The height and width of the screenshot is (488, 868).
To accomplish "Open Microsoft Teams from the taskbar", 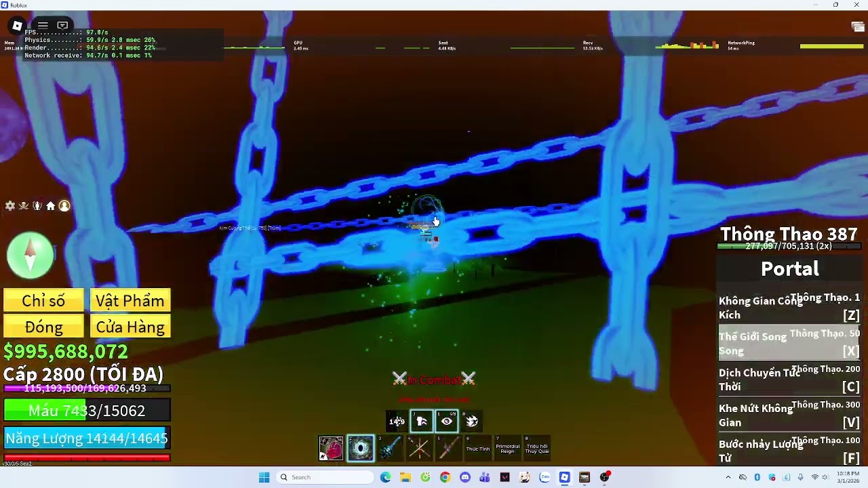I will (485, 477).
